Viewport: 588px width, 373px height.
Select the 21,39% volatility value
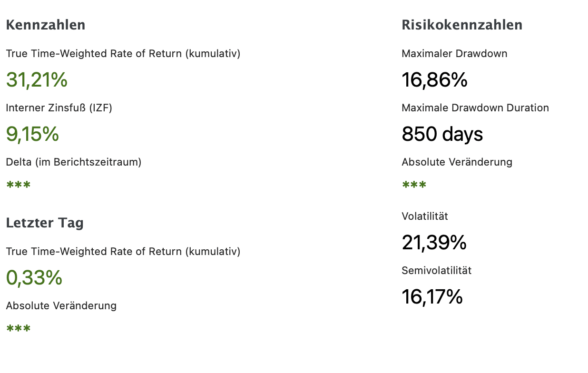(x=434, y=243)
